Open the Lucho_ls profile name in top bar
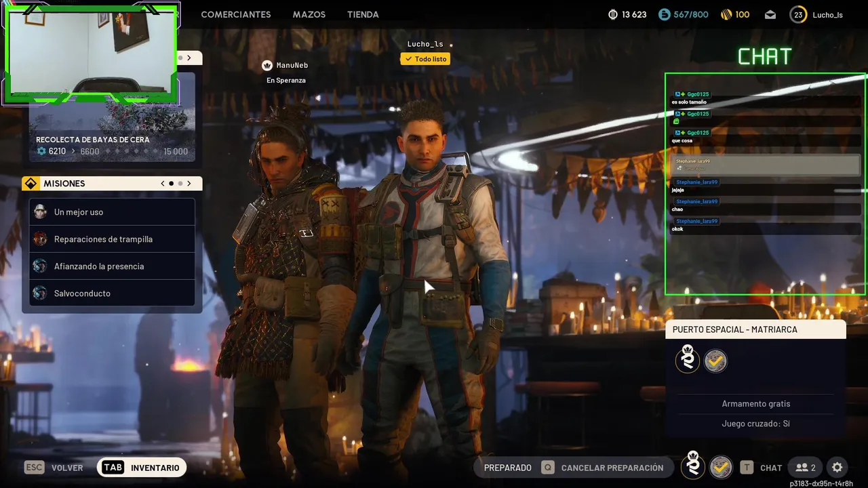 [x=827, y=15]
